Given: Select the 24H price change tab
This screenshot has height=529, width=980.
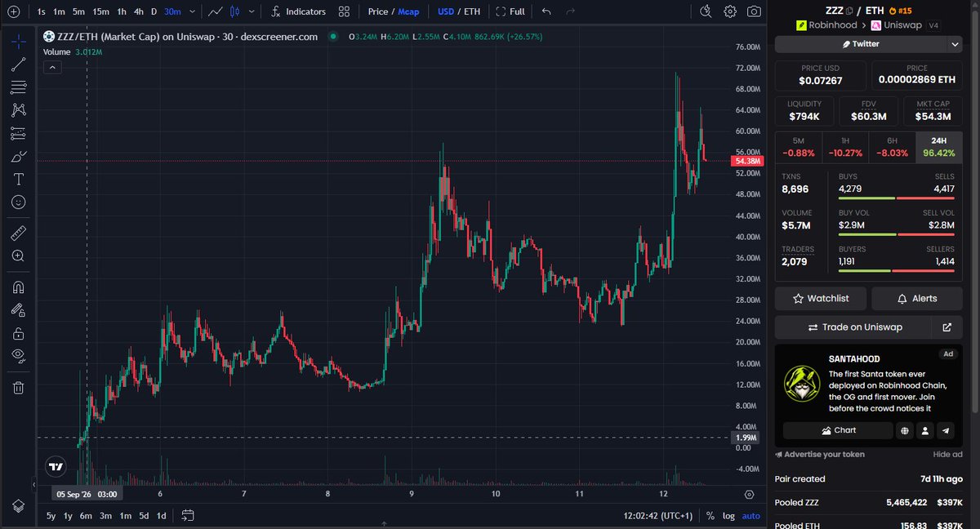Looking at the screenshot, I should coord(938,146).
